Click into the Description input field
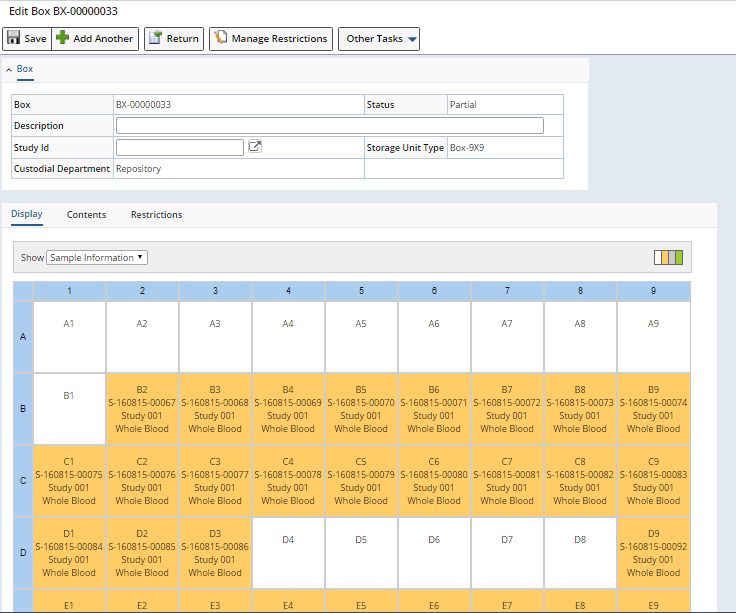This screenshot has width=736, height=613. point(330,125)
